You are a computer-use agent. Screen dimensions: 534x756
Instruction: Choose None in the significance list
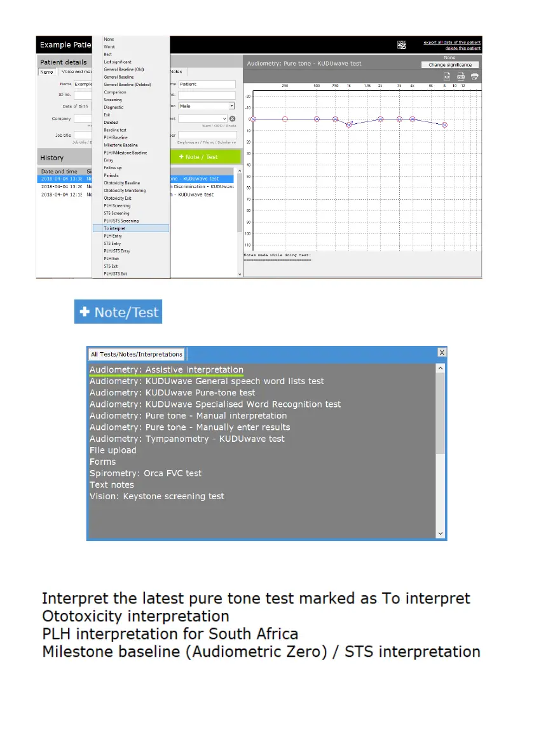pyautogui.click(x=109, y=39)
